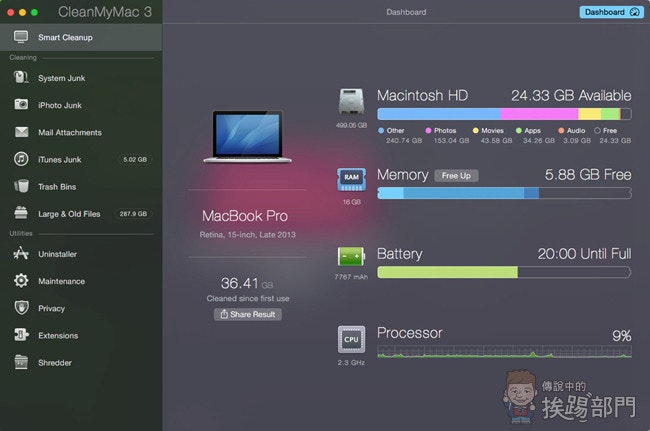650x431 pixels.
Task: Click the orange Audio legend dot
Action: click(x=561, y=131)
